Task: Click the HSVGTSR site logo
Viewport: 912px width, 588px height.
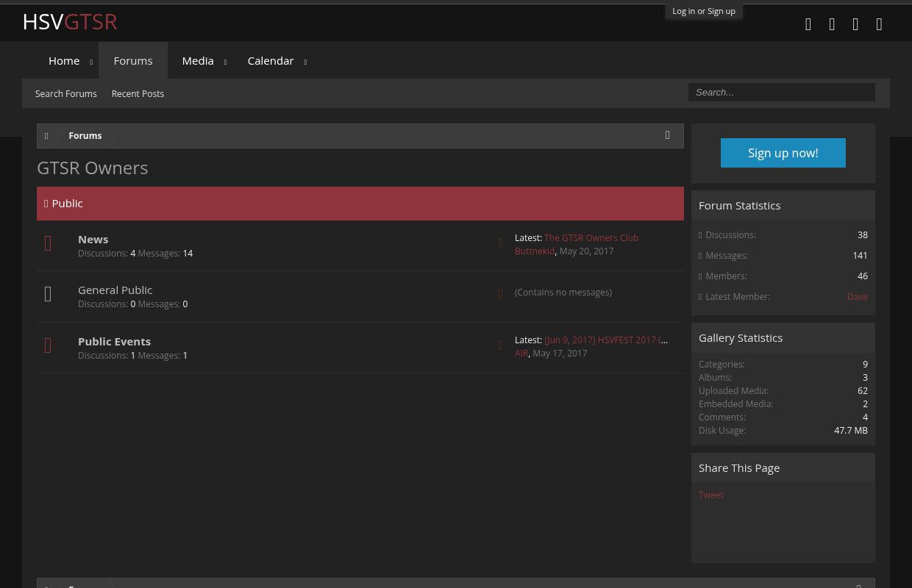Action: coord(70,21)
